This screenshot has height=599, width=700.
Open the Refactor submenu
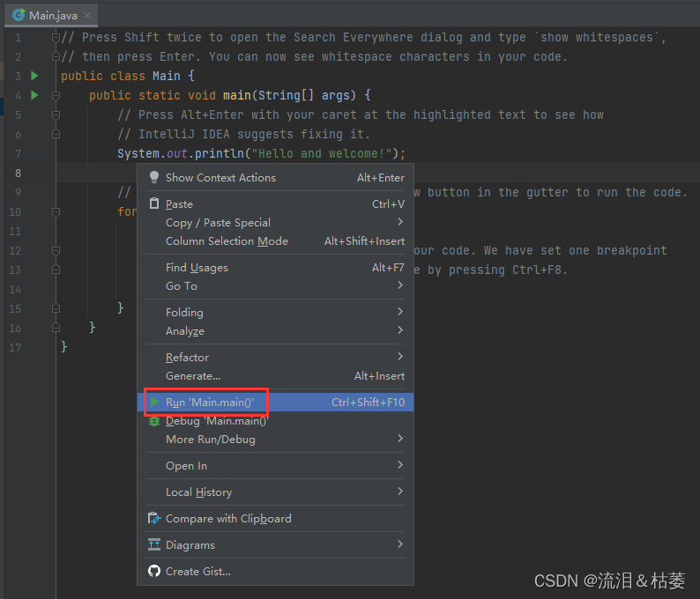coord(275,358)
